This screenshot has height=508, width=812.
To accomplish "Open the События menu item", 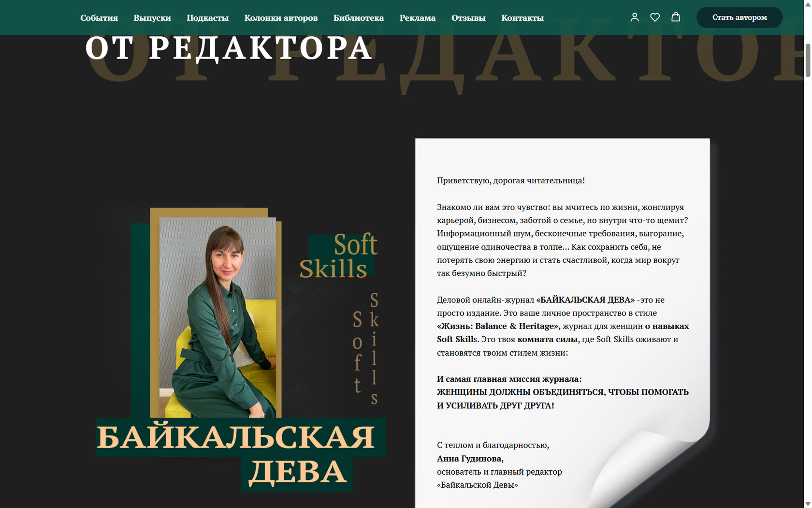I will click(x=99, y=18).
